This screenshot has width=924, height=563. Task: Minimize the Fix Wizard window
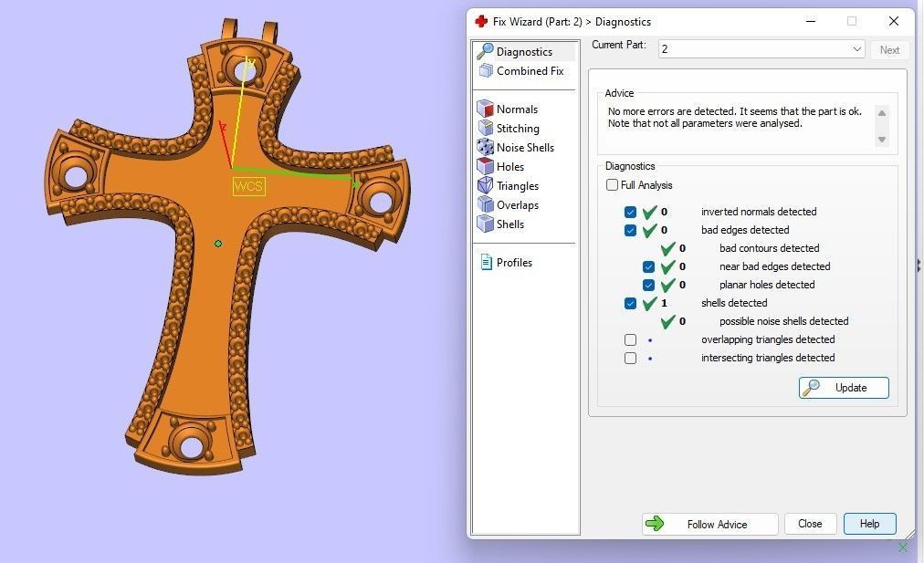(811, 21)
